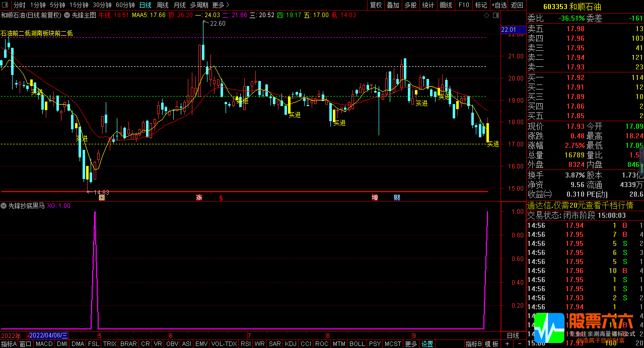Click the 买一 17.92 bid quote row
This screenshot has width=644, height=348.
coord(585,77)
